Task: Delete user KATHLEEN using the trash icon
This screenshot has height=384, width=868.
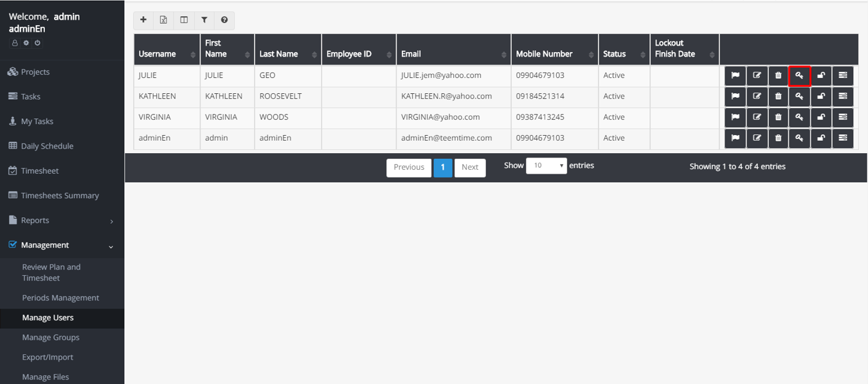Action: pyautogui.click(x=778, y=96)
